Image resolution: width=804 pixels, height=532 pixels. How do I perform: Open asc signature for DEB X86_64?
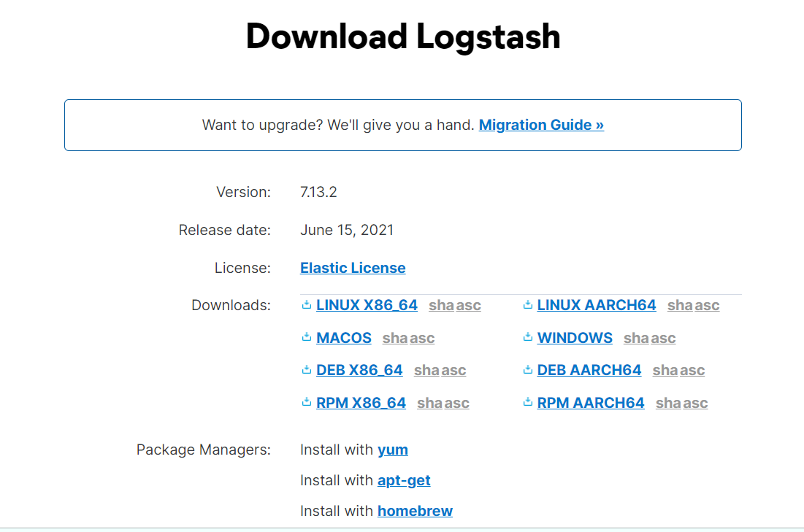453,370
